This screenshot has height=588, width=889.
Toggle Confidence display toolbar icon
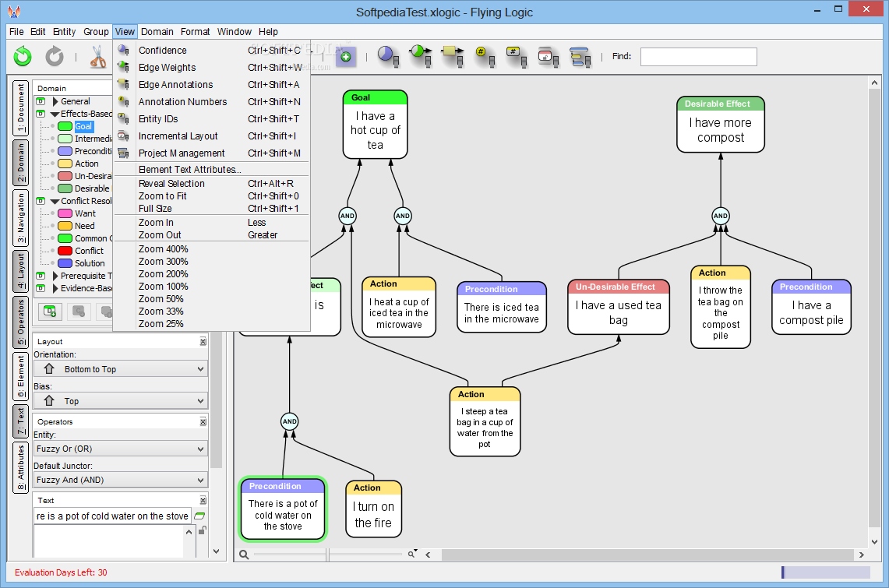click(x=388, y=57)
